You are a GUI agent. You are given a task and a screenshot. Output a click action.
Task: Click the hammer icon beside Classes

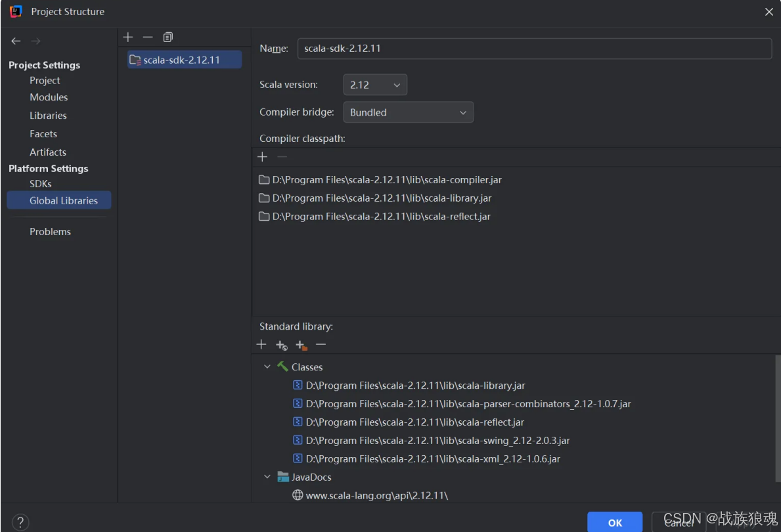pyautogui.click(x=282, y=366)
